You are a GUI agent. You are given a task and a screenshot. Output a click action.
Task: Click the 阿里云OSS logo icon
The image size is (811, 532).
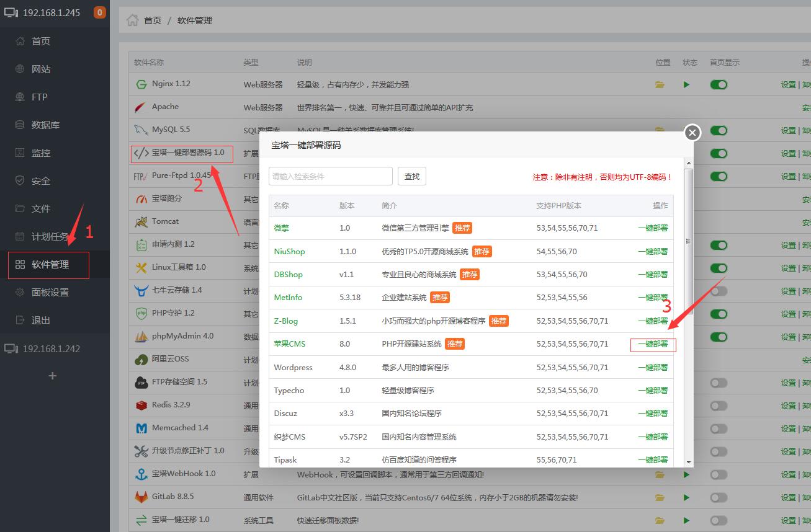tap(141, 359)
